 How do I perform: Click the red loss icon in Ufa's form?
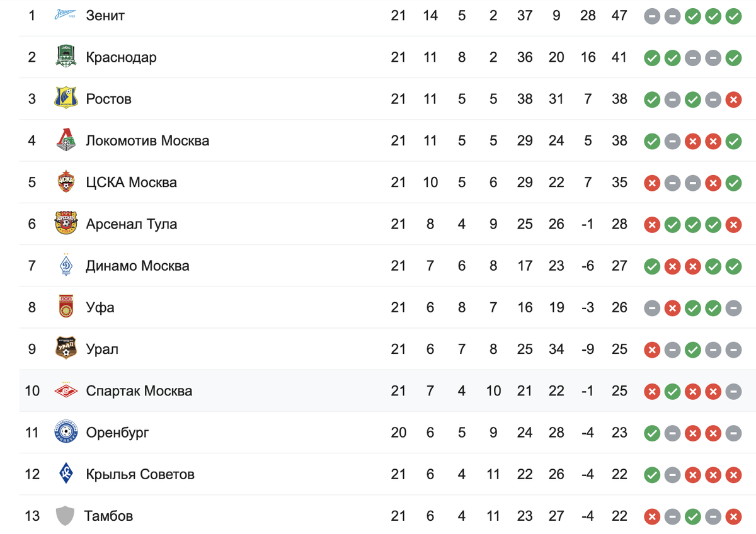pos(672,308)
